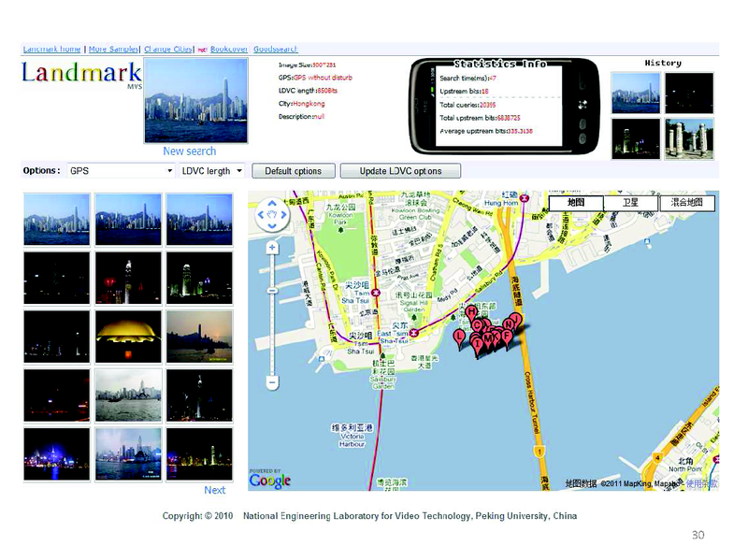Click the New search link

[189, 151]
